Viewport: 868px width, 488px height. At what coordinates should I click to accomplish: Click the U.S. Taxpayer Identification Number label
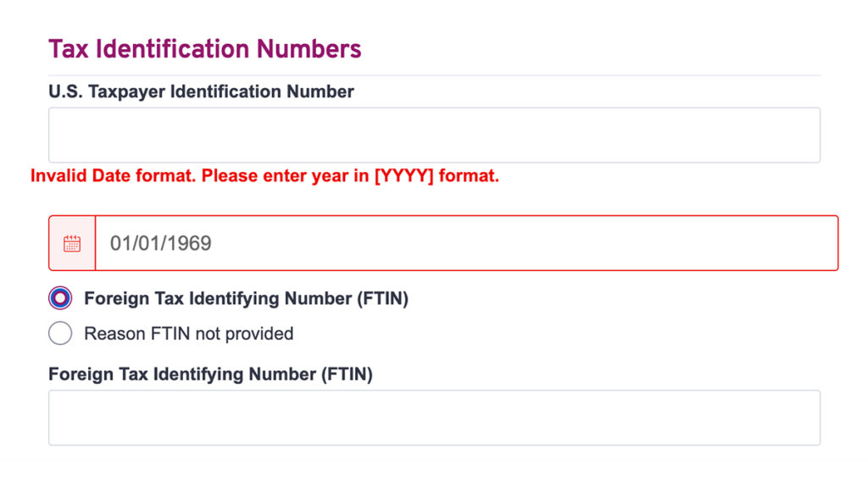click(x=201, y=91)
